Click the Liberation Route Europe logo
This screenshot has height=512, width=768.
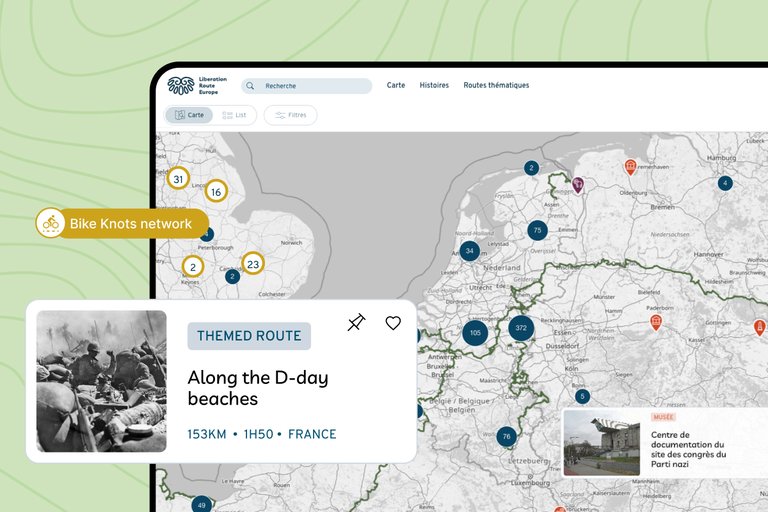point(197,85)
